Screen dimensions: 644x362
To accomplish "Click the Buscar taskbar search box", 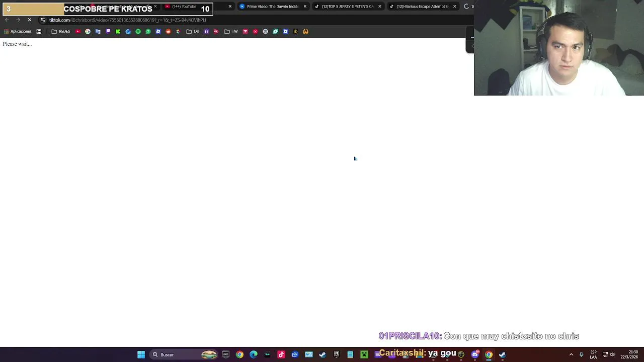I will 184,354.
